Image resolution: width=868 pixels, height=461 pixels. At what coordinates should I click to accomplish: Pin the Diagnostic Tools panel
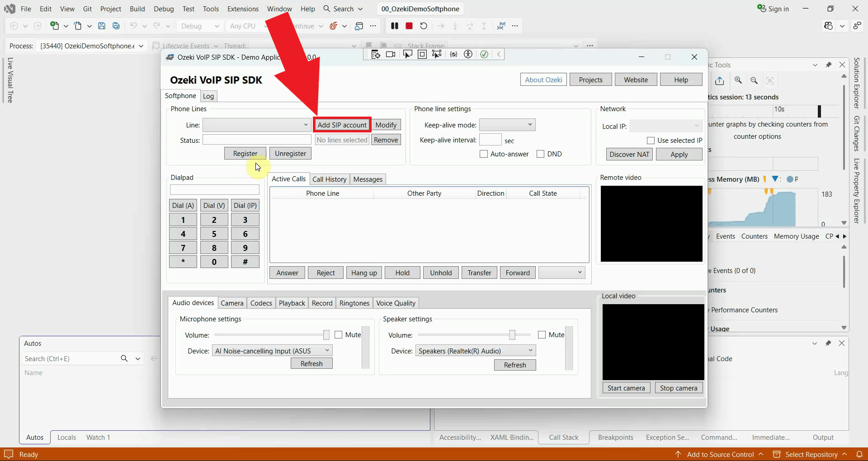828,65
